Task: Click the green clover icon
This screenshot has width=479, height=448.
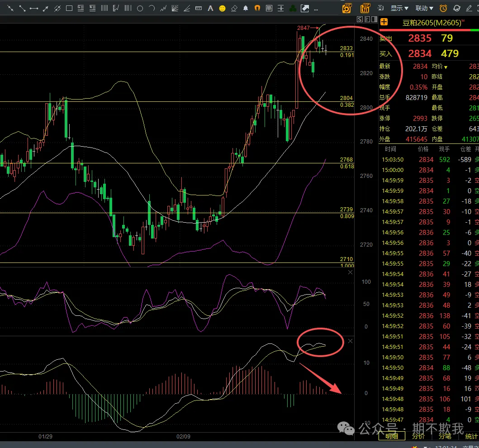Action: [293, 9]
